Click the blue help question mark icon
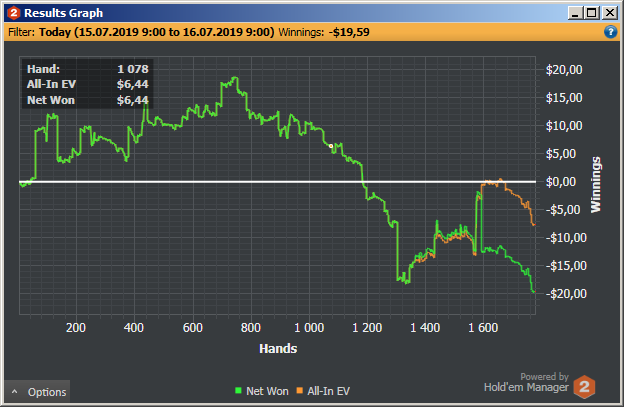 tap(610, 32)
